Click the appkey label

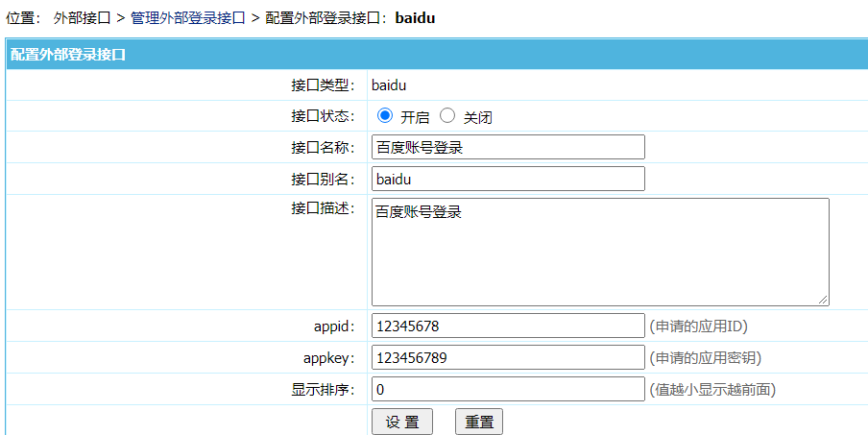[329, 358]
